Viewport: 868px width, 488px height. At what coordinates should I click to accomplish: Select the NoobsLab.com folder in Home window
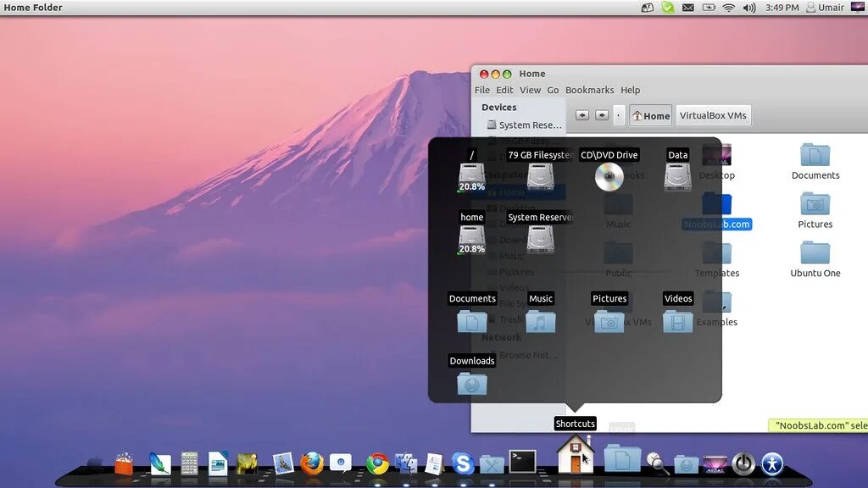pyautogui.click(x=717, y=210)
